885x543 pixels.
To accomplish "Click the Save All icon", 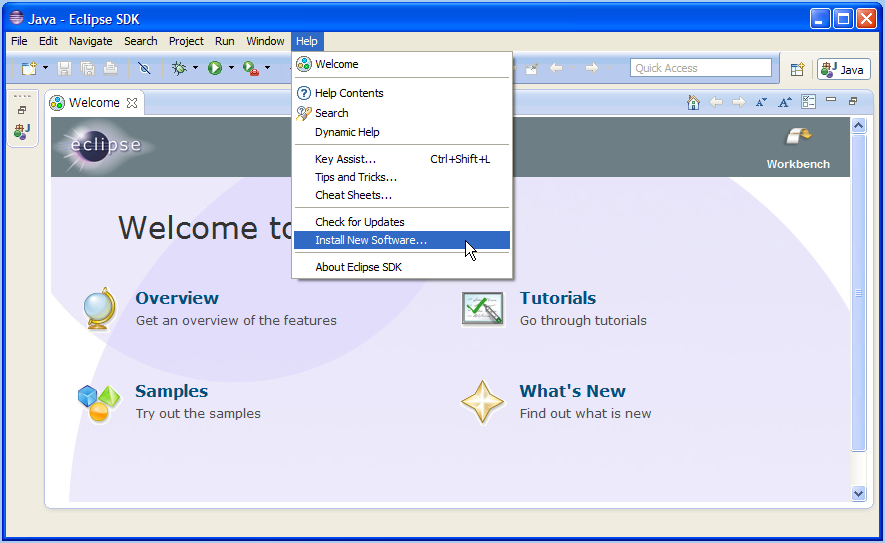I will click(x=87, y=68).
